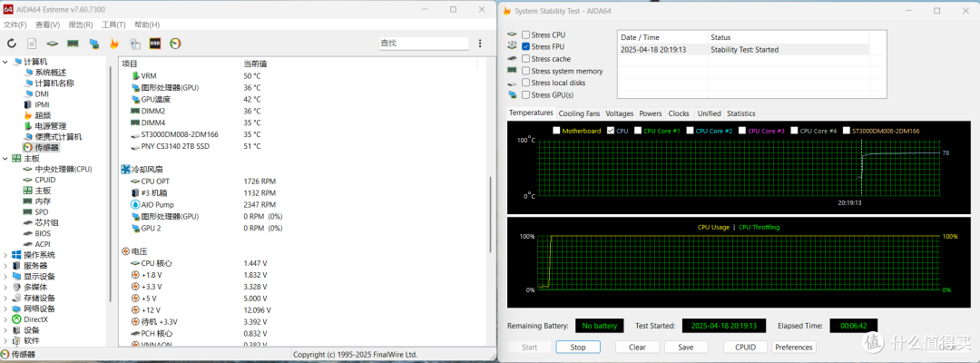Collapse the 主板 tree node
980x363 pixels.
pyautogui.click(x=5, y=159)
